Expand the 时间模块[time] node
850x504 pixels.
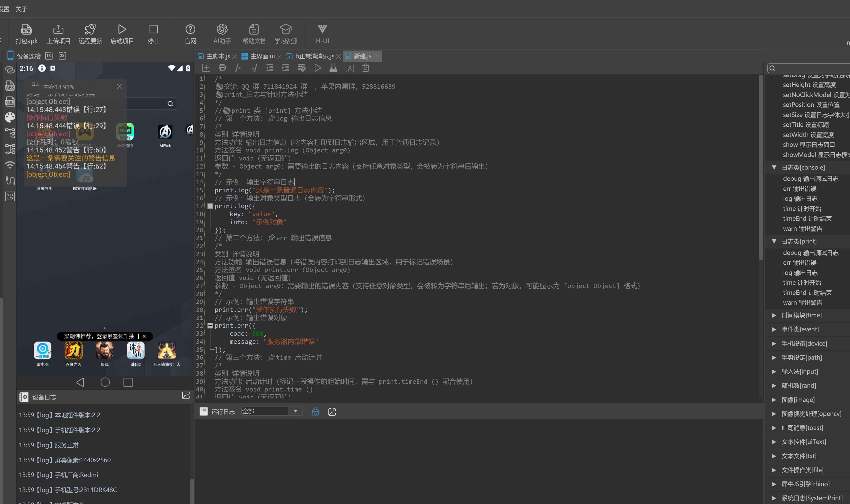coord(774,316)
